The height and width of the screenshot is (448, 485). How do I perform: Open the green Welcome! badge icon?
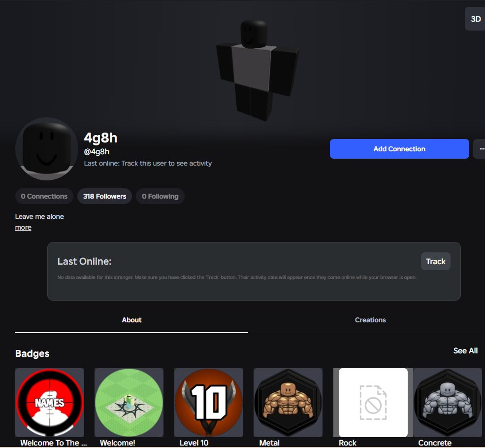(129, 403)
